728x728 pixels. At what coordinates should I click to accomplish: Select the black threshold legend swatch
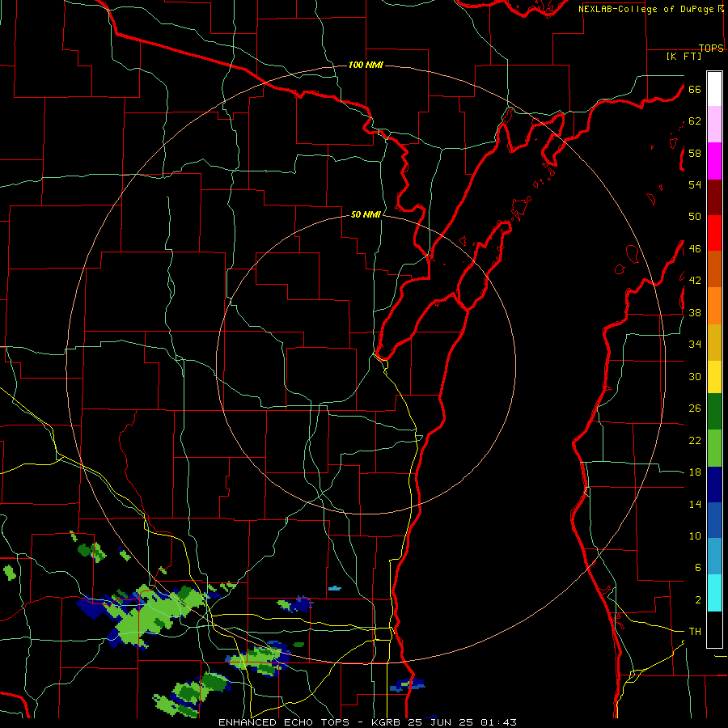pos(714,629)
